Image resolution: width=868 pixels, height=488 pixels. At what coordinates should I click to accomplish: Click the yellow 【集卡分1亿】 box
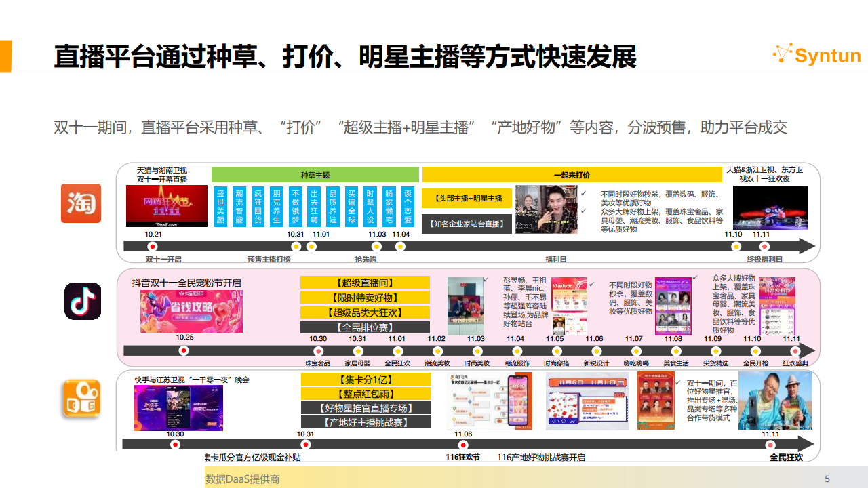366,379
